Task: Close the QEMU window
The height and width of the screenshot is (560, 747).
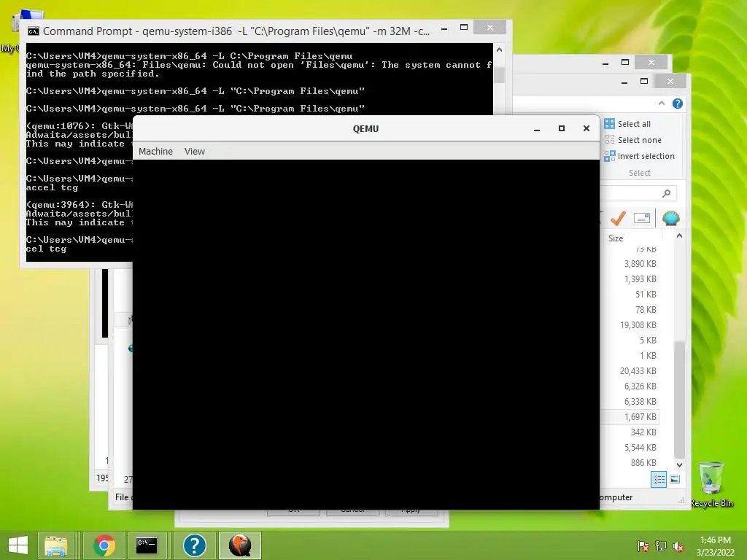Action: click(586, 128)
